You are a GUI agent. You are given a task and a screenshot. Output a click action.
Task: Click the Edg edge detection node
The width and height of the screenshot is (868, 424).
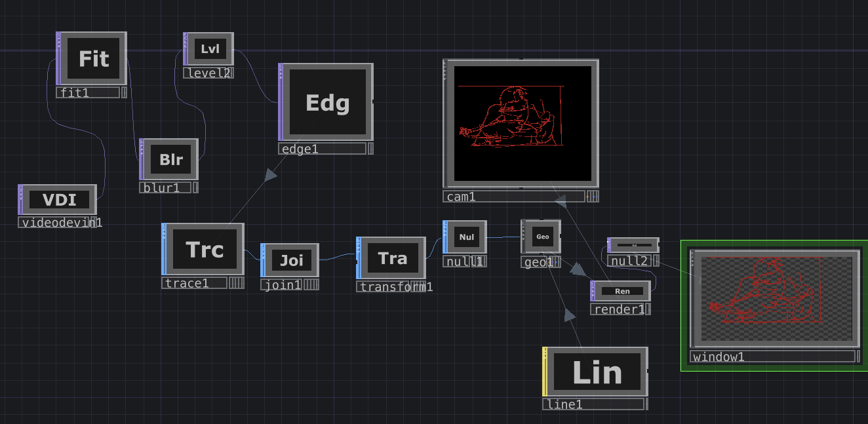[327, 102]
